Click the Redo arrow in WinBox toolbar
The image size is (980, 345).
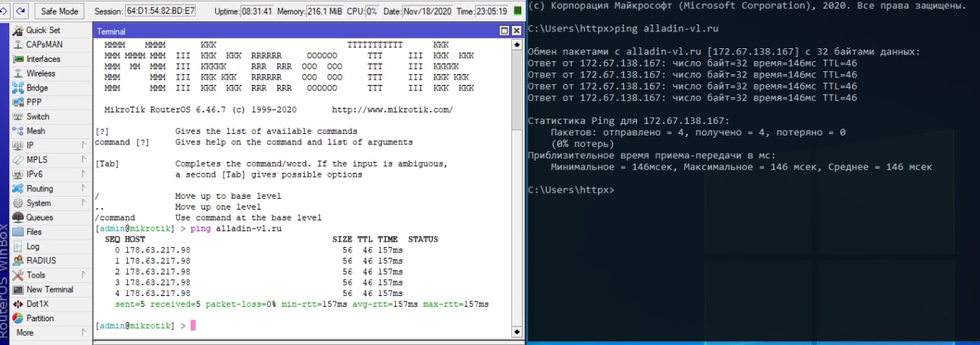click(x=21, y=11)
